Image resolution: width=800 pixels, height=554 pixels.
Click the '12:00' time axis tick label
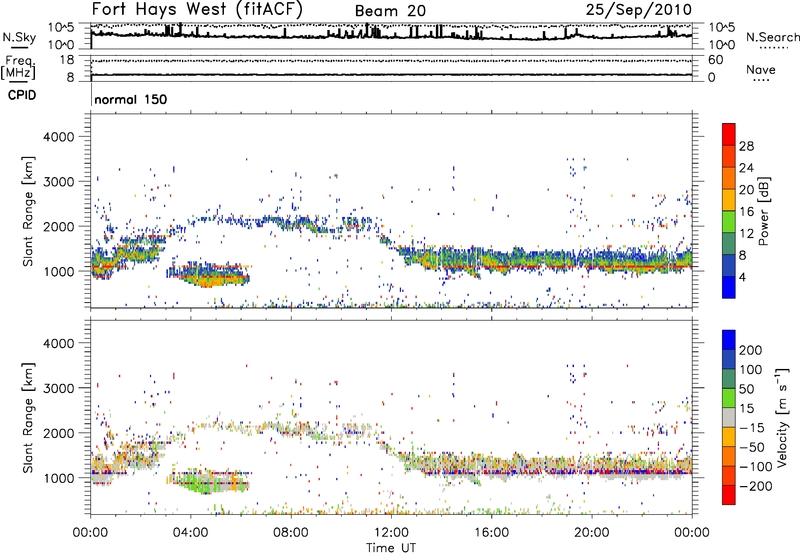pos(391,533)
